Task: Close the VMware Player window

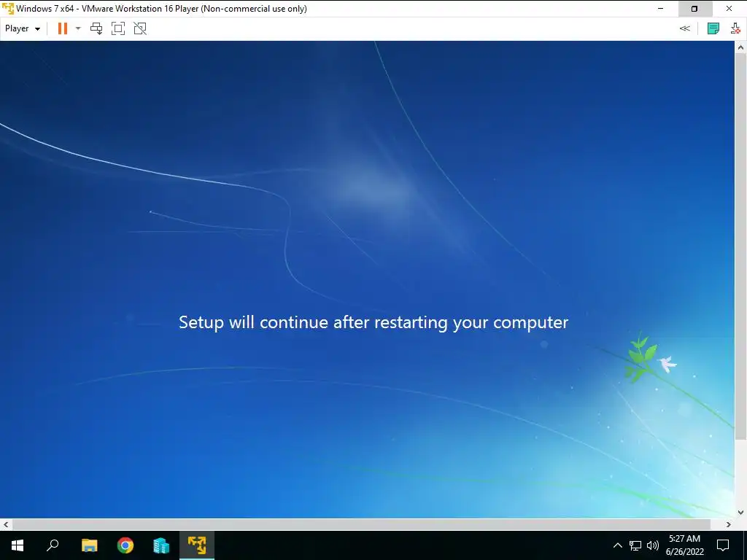Action: (729, 9)
